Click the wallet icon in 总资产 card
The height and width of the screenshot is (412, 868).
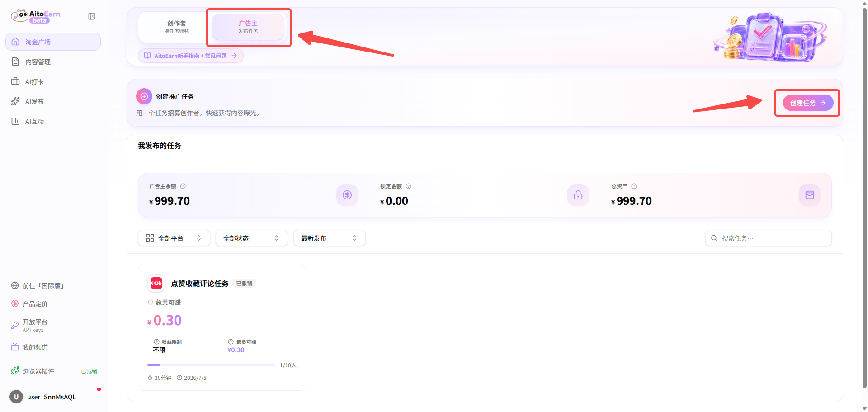[x=810, y=195]
